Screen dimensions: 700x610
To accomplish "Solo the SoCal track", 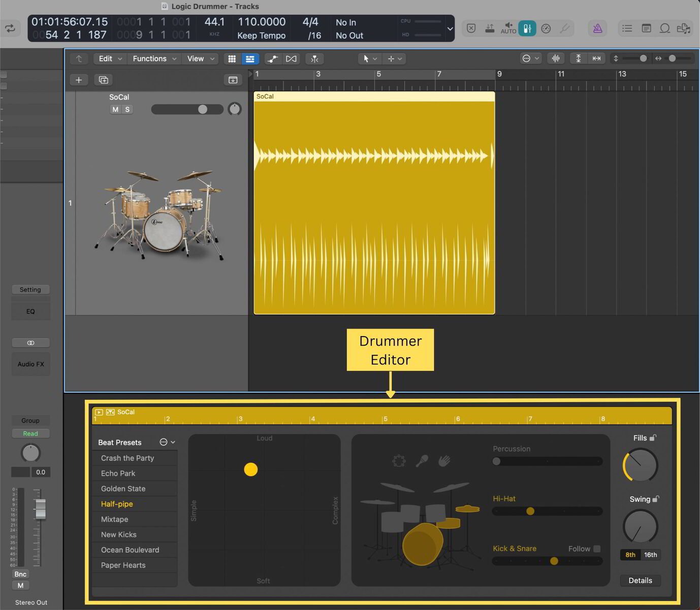I will coord(127,109).
